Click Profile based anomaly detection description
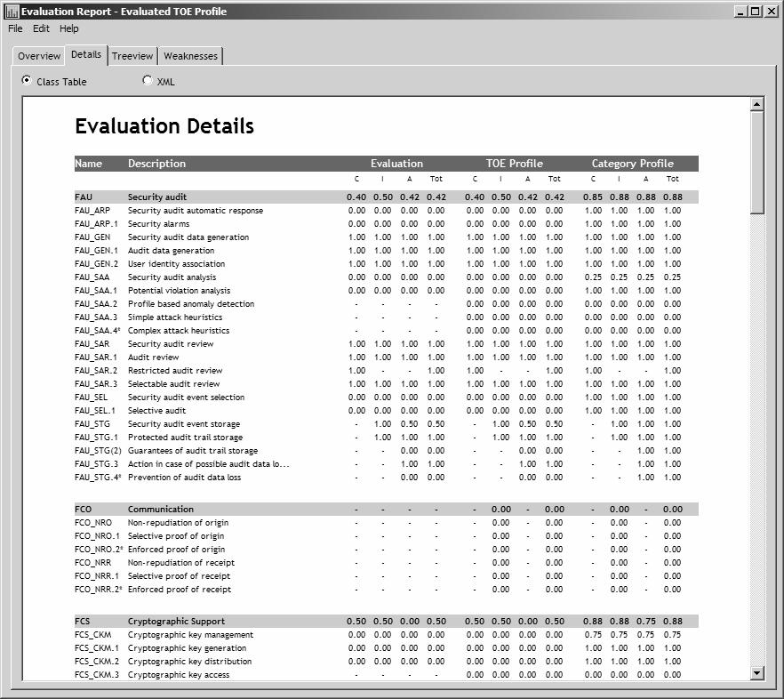784x699 pixels. coord(191,304)
